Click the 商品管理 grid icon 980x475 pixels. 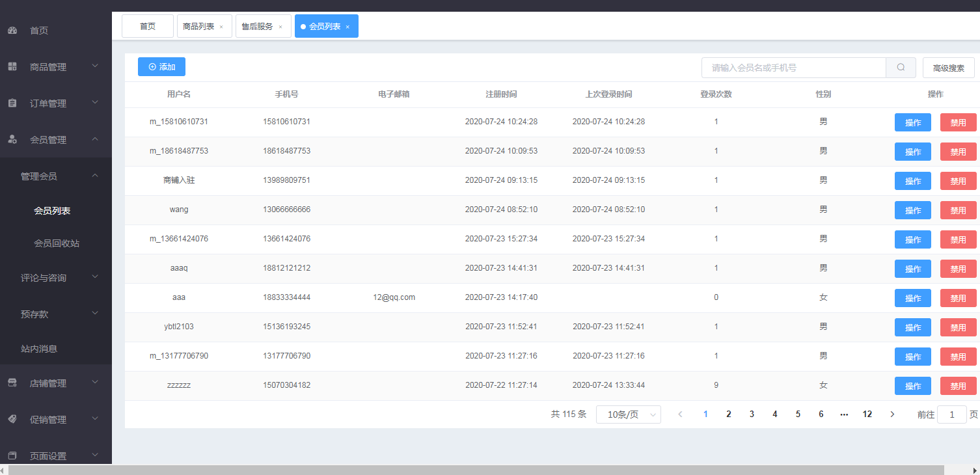click(x=12, y=66)
